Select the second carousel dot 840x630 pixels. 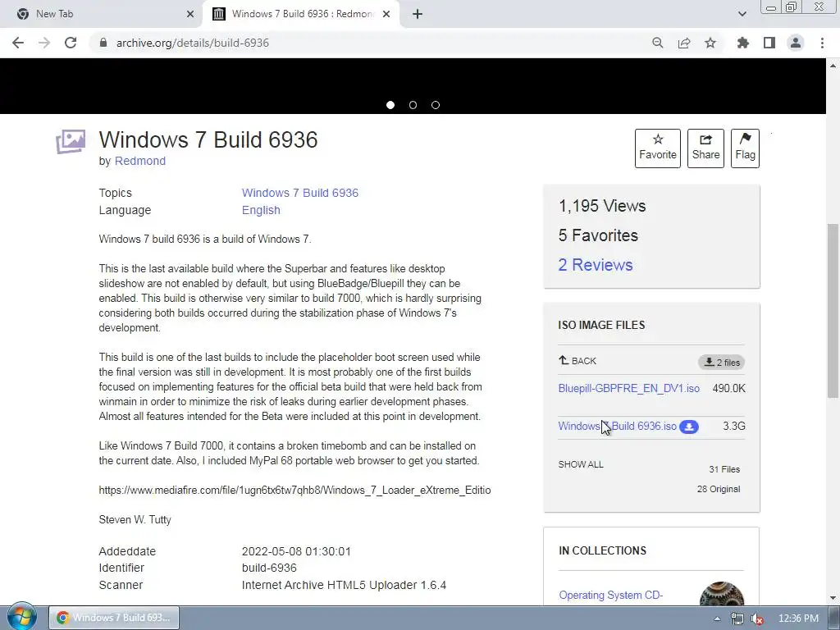(x=413, y=105)
